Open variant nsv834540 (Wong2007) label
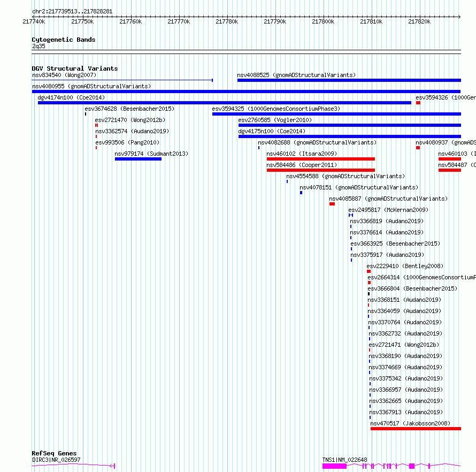The image size is (476, 472). [x=64, y=75]
